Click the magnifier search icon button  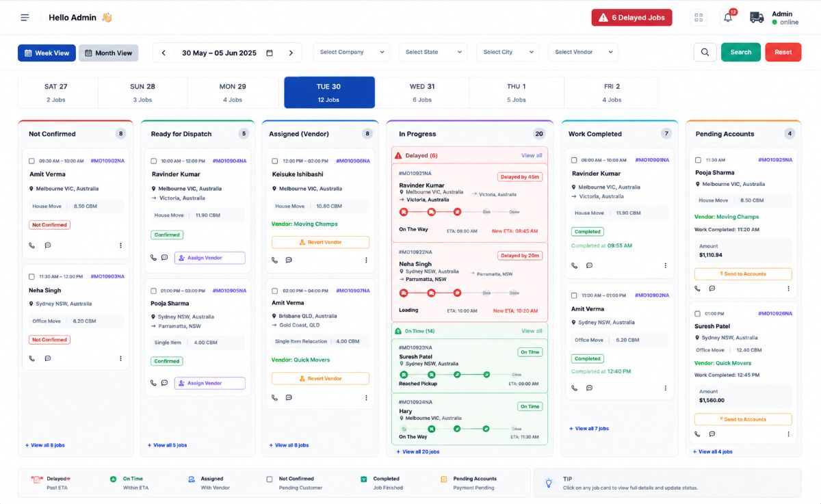705,52
